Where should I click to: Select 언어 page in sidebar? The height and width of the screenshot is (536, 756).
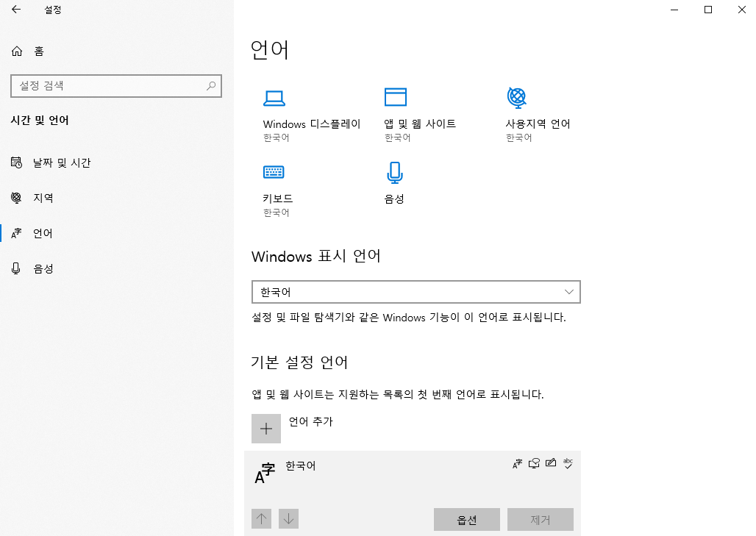pos(43,233)
